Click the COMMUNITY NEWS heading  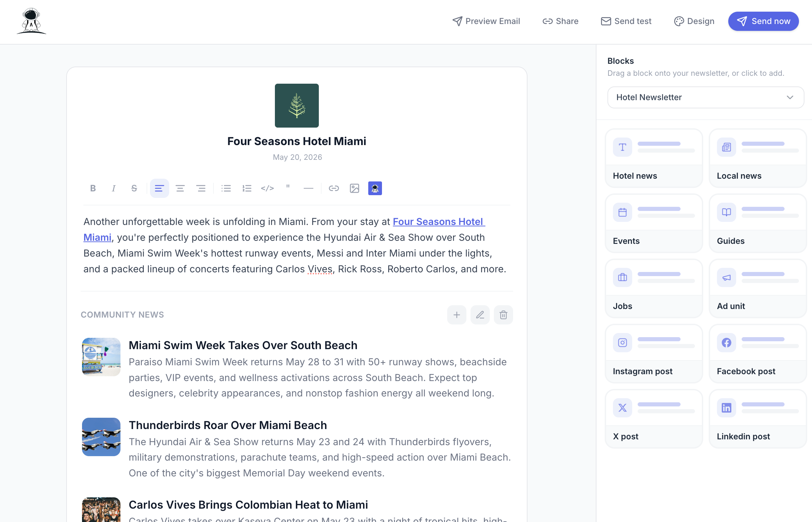click(123, 315)
